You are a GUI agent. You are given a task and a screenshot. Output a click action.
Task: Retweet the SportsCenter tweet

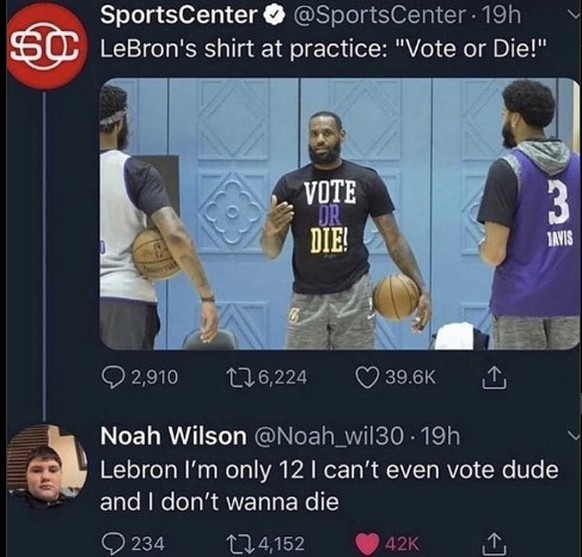pos(240,377)
